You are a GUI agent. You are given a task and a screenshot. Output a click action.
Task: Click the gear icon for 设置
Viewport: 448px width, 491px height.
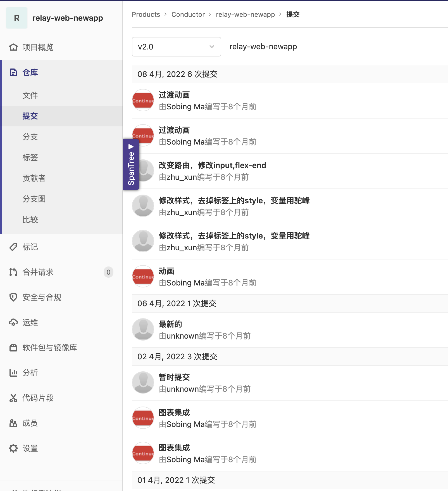(13, 448)
